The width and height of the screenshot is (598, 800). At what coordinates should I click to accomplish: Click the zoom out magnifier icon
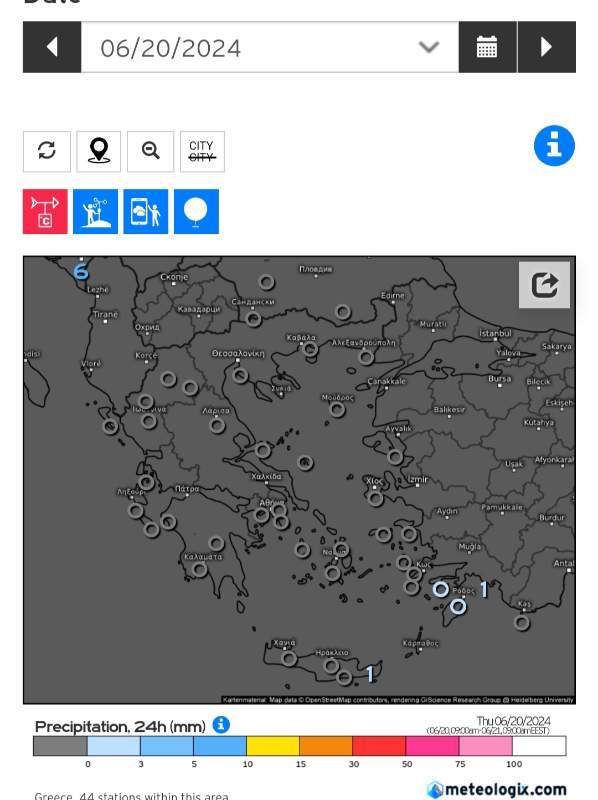coord(151,152)
